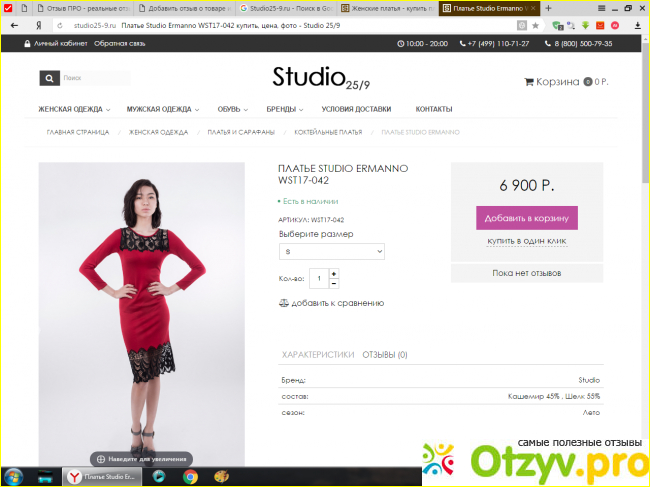Viewport: 650px width, 487px height.
Task: Open the Условия доставки menu item
Action: [356, 109]
